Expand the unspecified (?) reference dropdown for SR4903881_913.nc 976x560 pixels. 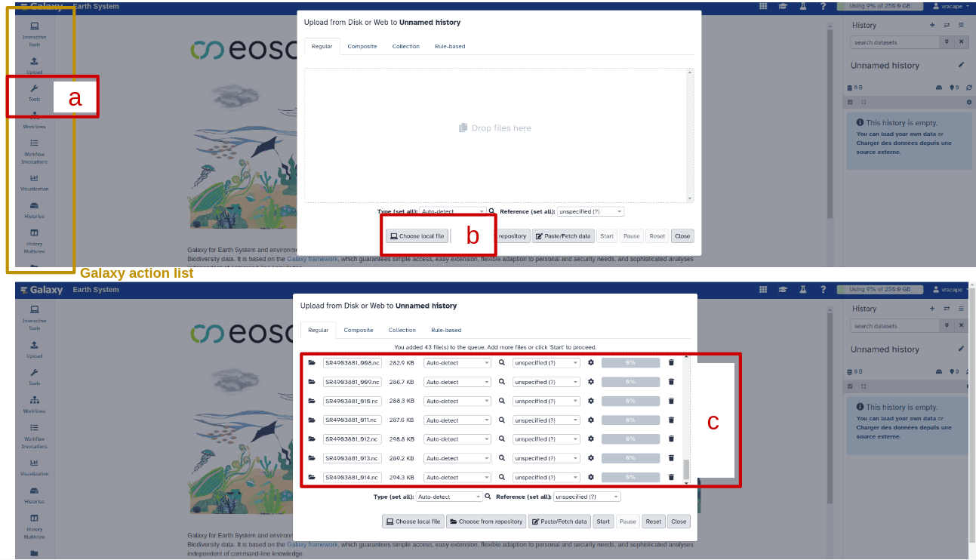546,458
